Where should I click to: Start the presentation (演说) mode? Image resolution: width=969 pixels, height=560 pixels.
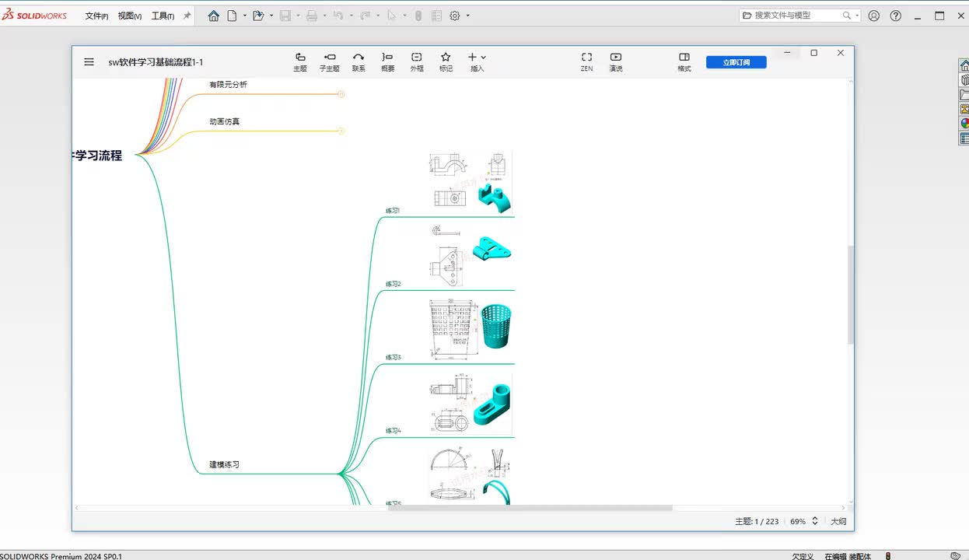click(x=616, y=61)
